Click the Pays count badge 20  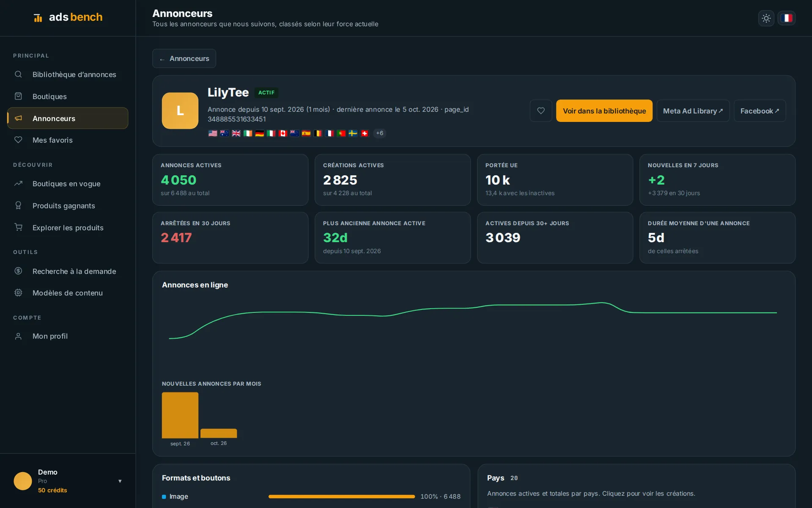(514, 478)
